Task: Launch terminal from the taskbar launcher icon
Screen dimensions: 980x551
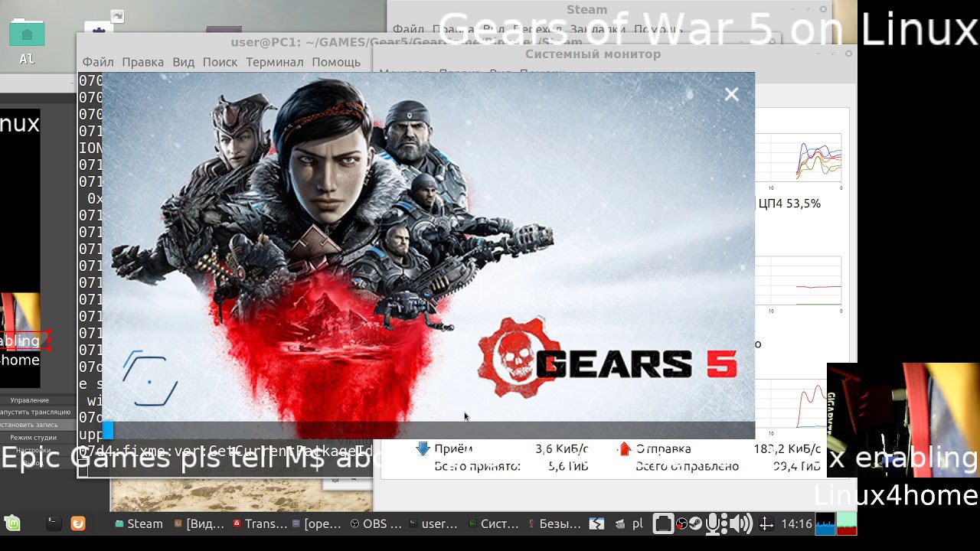Action: [54, 523]
